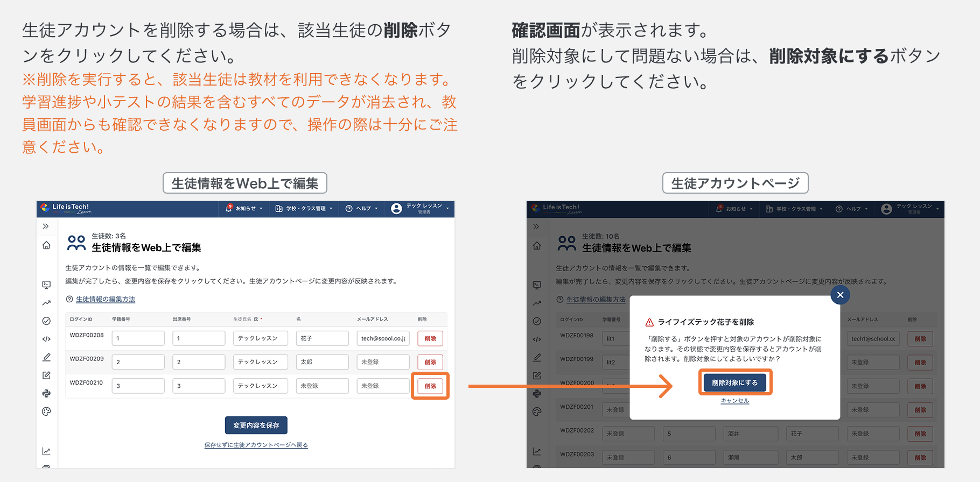
Task: Click the check-circle icon in left screenshot sidebar
Action: click(46, 321)
